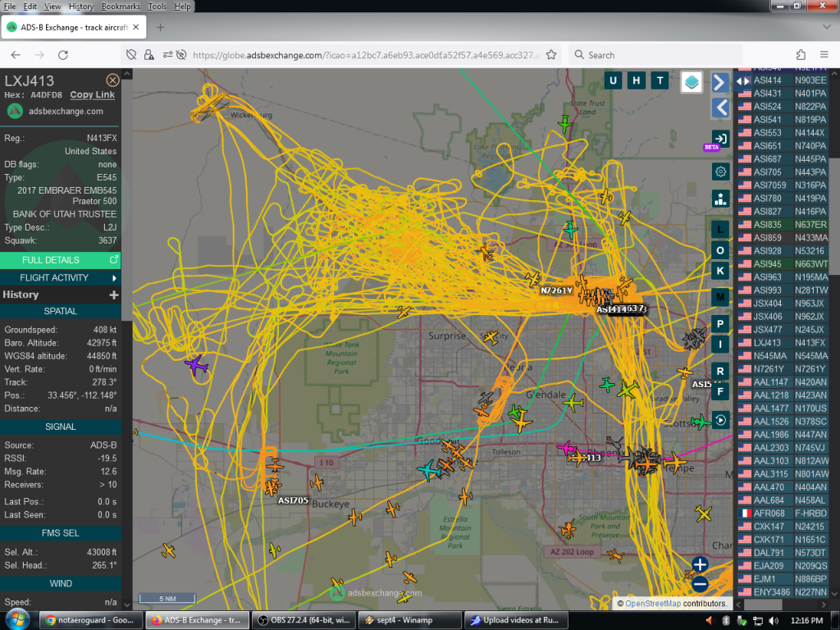Select JSX404 row in aircraft list
840x630 pixels.
point(783,304)
